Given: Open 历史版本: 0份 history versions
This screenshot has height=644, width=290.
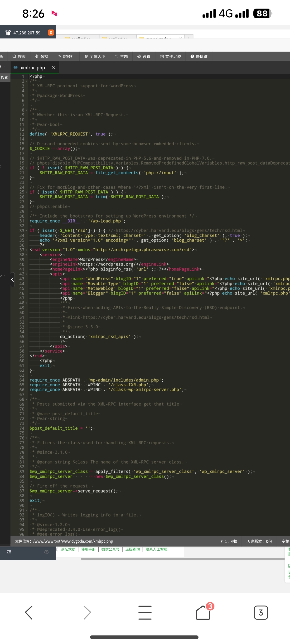Looking at the screenshot, I should click(259, 541).
